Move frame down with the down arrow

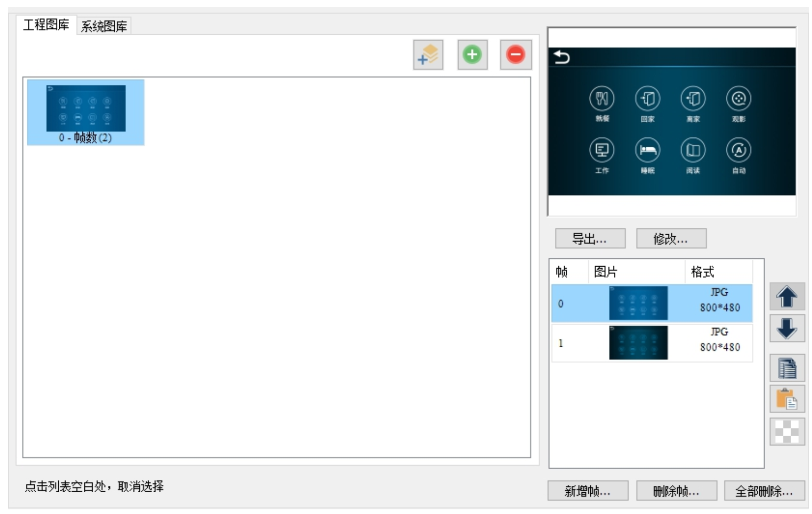pos(787,328)
